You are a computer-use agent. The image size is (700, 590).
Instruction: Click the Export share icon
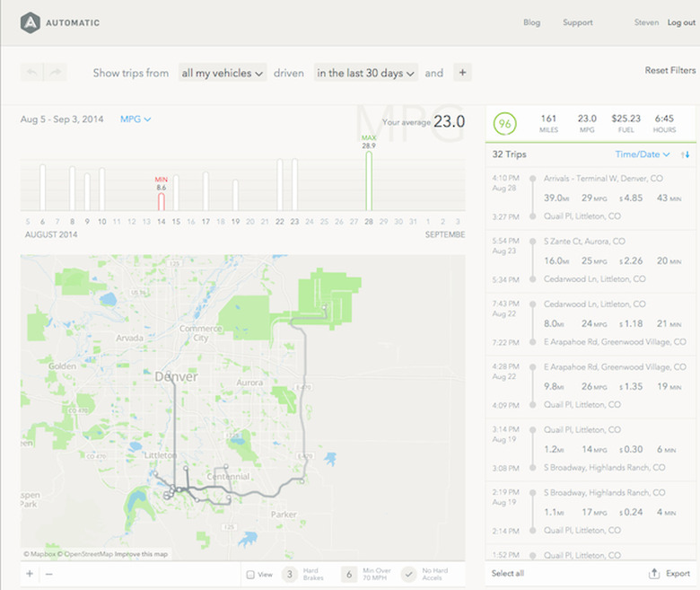tap(653, 574)
